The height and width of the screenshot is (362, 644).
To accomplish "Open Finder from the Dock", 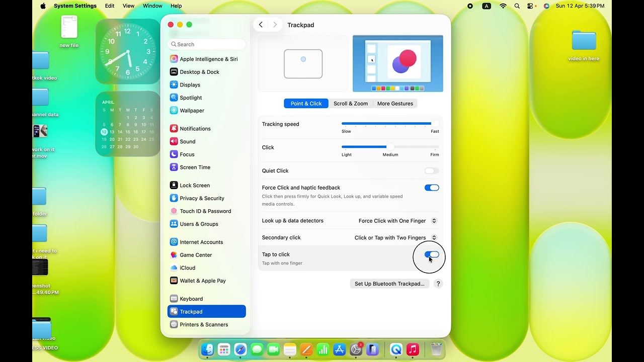I will pyautogui.click(x=207, y=349).
